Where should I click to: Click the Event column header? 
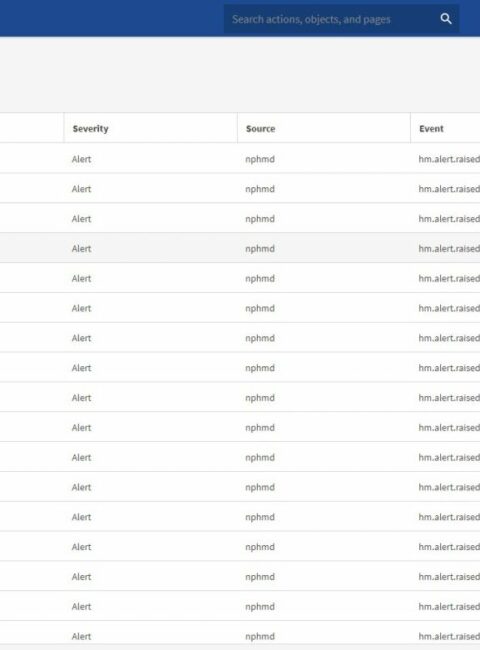[x=431, y=129]
